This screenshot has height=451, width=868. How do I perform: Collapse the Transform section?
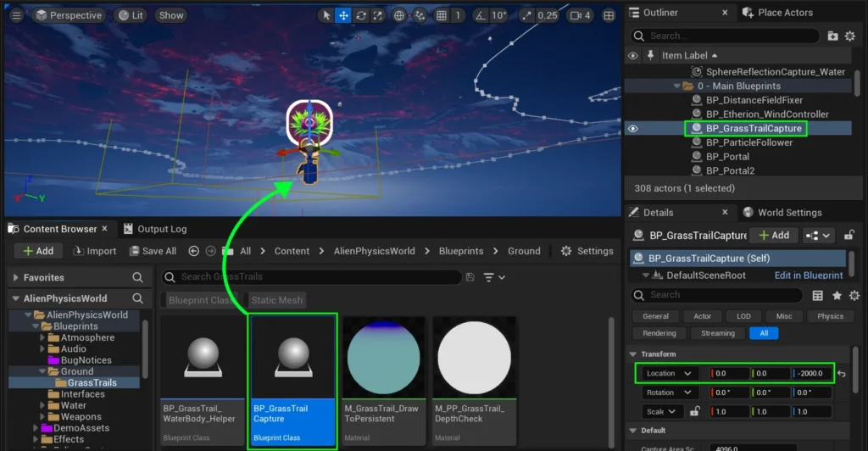tap(632, 354)
